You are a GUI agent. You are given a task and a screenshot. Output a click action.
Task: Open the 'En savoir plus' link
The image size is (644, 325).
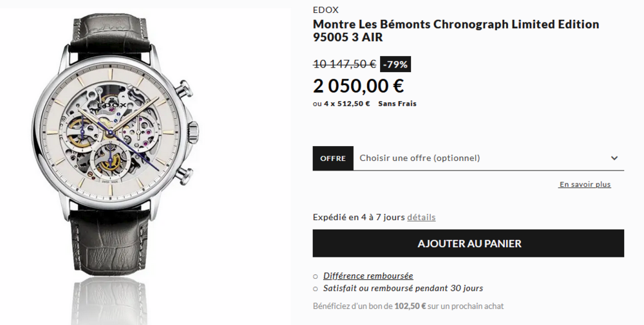coord(585,185)
